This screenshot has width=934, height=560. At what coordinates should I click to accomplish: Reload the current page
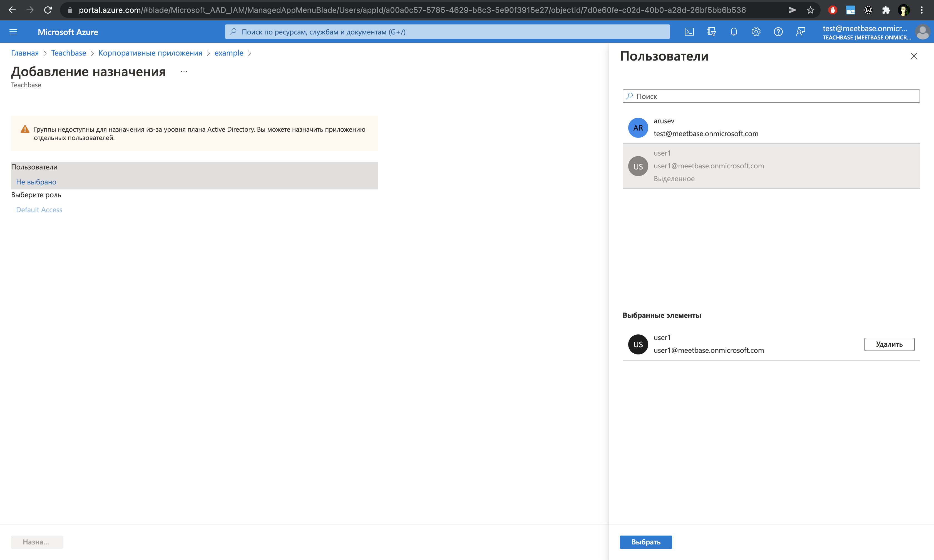pyautogui.click(x=48, y=10)
